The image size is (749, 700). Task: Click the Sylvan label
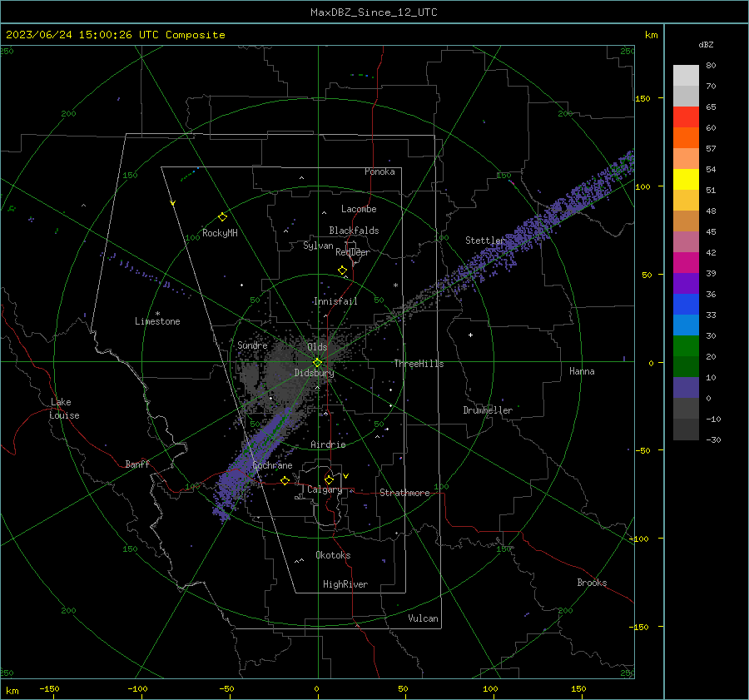pos(318,246)
